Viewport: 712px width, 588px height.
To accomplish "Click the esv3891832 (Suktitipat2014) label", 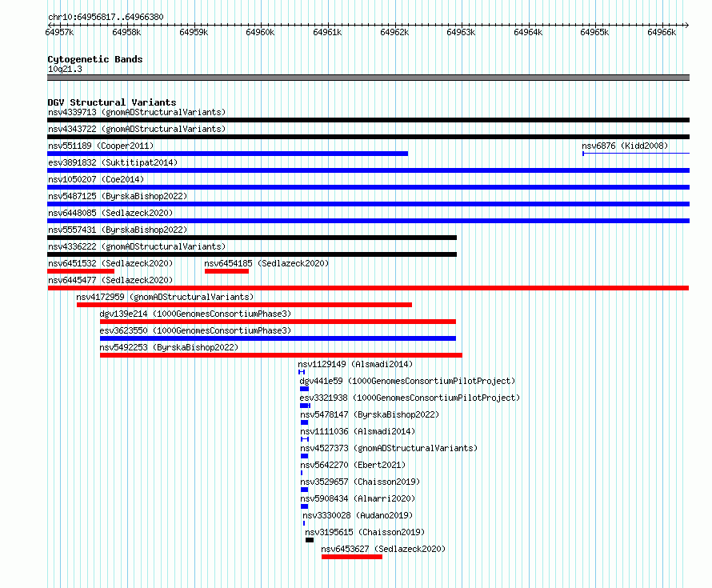I will click(113, 162).
